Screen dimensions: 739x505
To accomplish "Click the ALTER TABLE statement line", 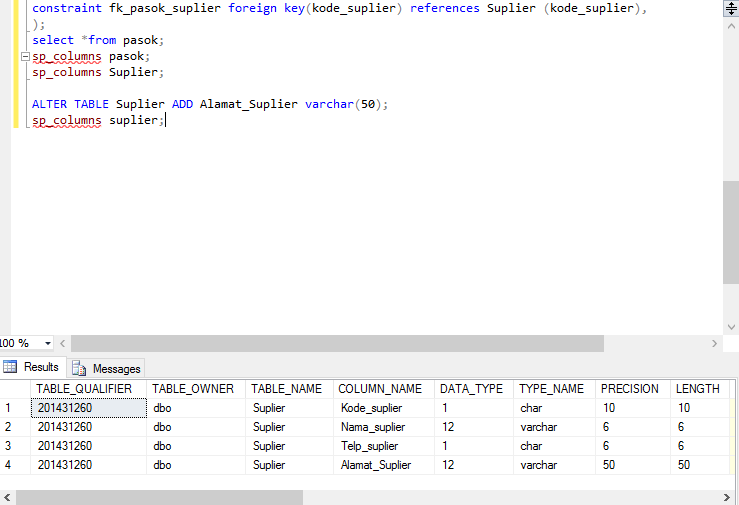I will pos(210,104).
